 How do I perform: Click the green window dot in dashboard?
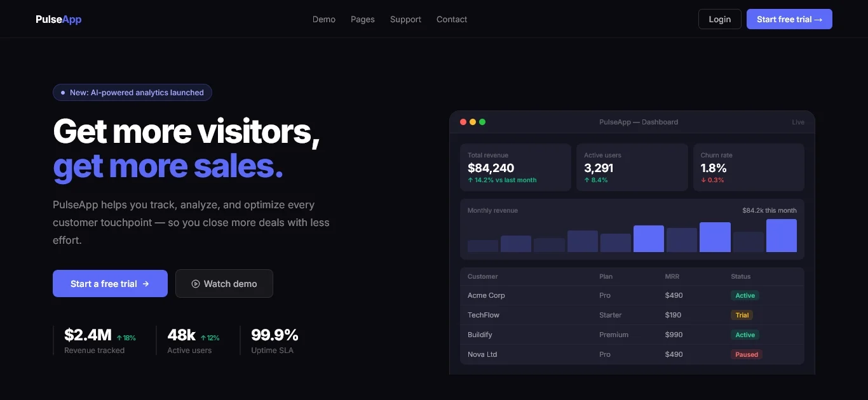coord(482,122)
